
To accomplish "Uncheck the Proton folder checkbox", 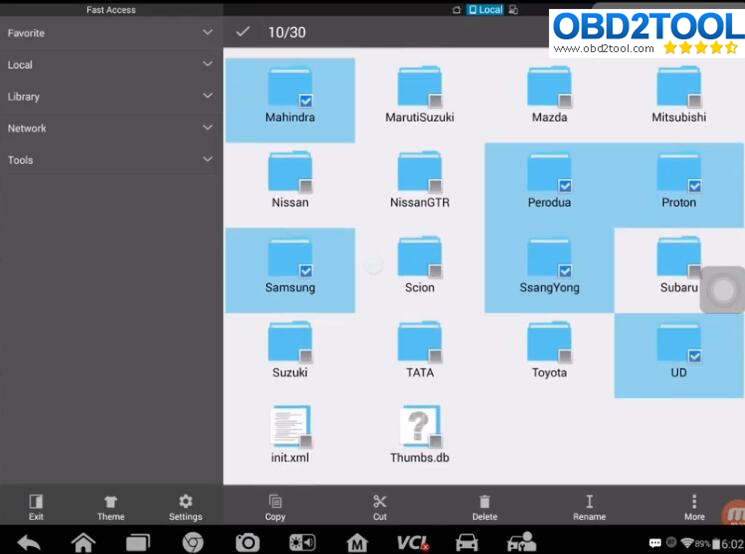I will [695, 185].
